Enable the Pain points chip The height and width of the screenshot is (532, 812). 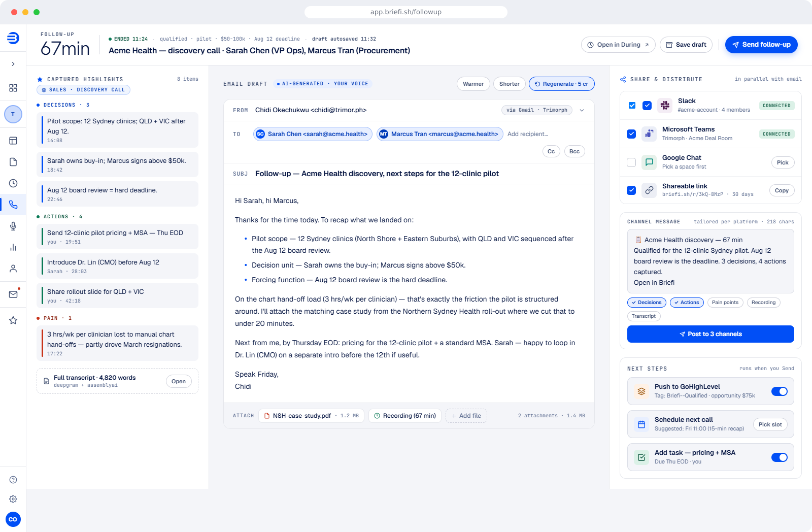tap(725, 303)
